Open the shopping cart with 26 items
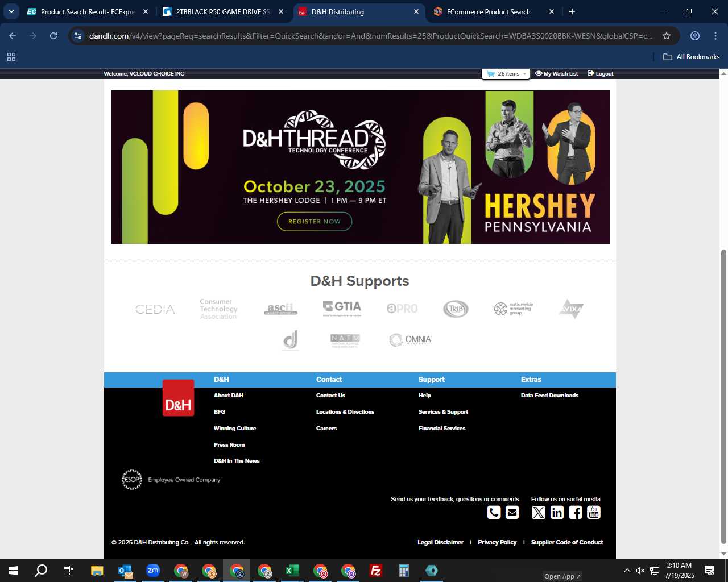Viewport: 728px width, 582px height. tap(506, 74)
